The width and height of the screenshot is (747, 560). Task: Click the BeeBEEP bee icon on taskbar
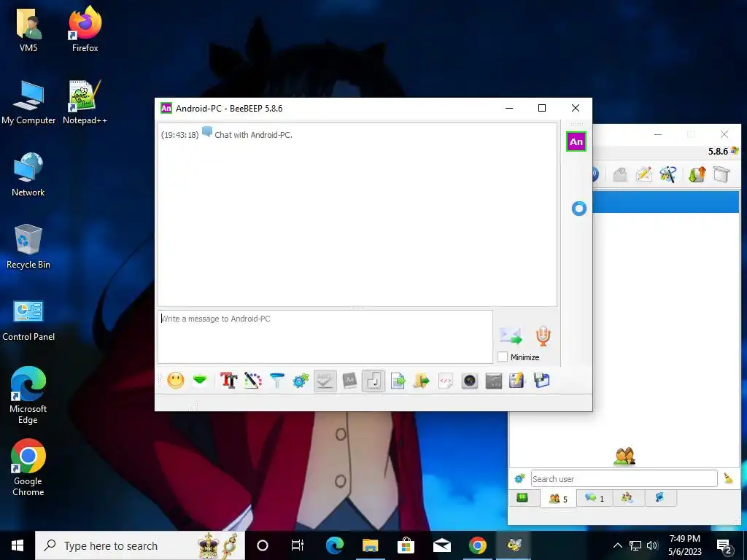(514, 545)
